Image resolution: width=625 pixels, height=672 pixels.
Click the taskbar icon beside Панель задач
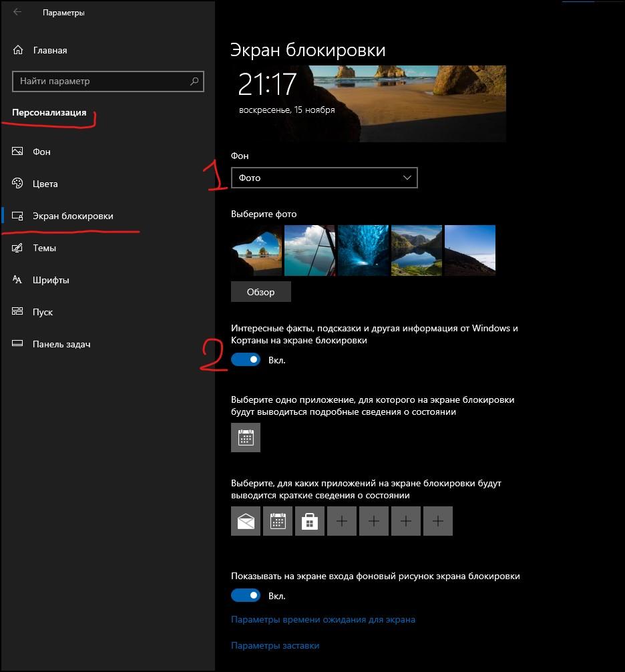(x=17, y=344)
